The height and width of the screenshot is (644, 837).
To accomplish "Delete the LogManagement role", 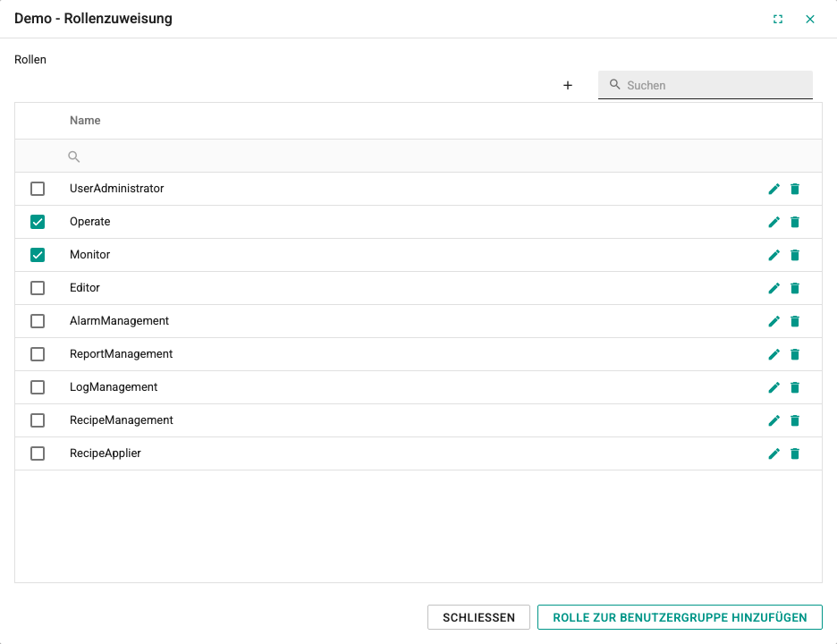I will 795,387.
